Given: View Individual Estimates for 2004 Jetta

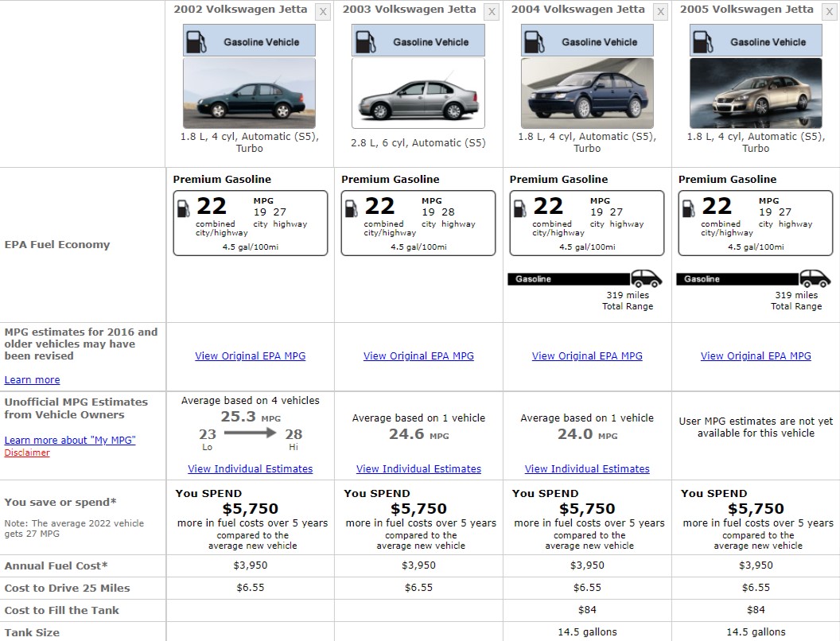Looking at the screenshot, I should (587, 468).
